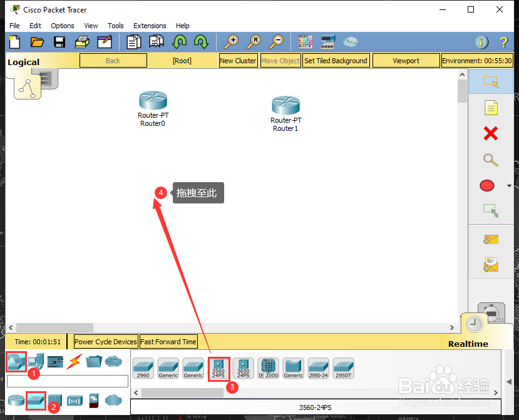Open the View menu
The width and height of the screenshot is (519, 420).
point(91,26)
